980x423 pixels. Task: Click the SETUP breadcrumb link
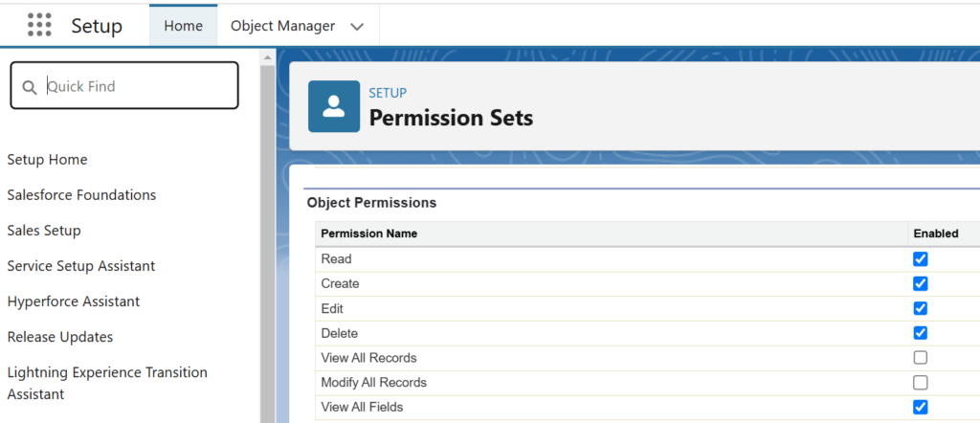[x=388, y=93]
